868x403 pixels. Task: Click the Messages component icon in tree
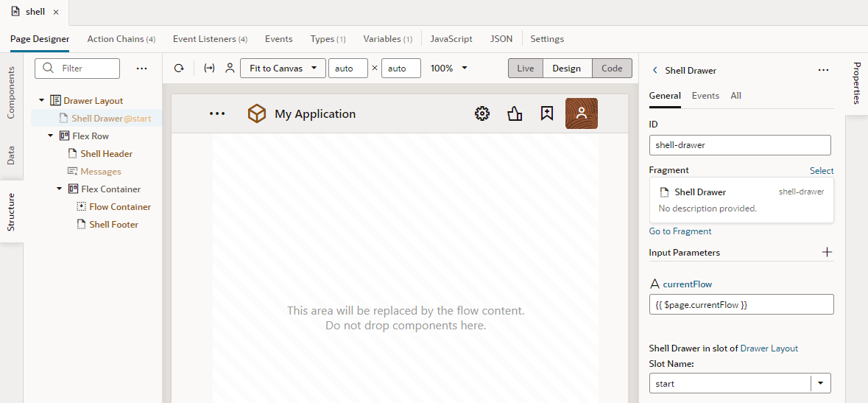tap(73, 171)
